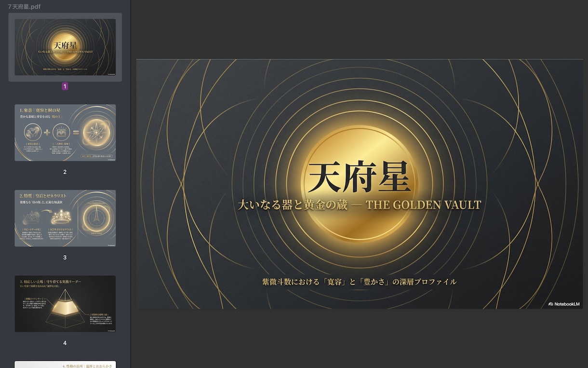This screenshot has height=368, width=588.
Task: Click page number label 2 in sidebar
Action: [65, 172]
